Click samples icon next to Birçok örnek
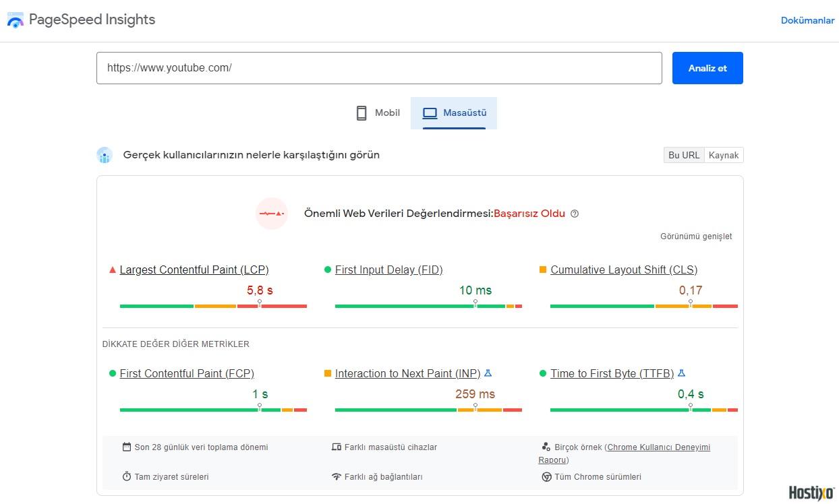 (546, 447)
